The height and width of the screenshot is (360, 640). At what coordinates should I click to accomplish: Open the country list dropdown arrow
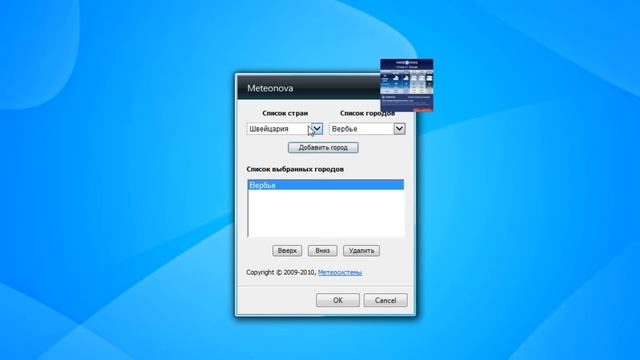point(317,129)
